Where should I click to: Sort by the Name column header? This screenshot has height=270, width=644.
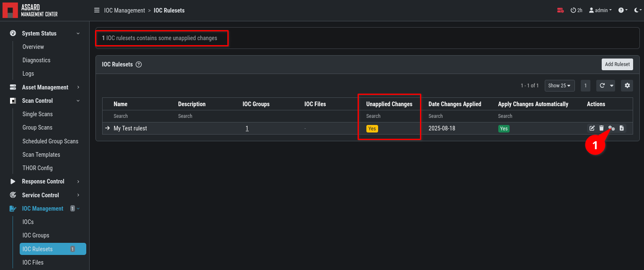[121, 104]
